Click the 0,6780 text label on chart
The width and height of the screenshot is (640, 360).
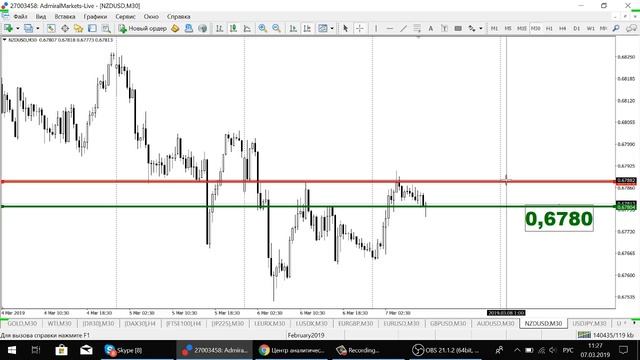[559, 219]
